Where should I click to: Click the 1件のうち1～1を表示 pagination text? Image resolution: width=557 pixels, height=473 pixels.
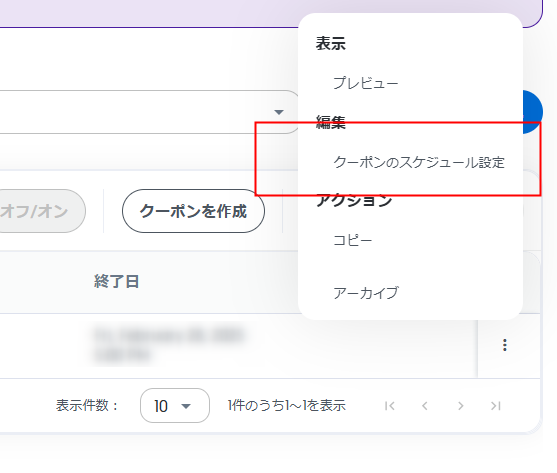tap(286, 406)
